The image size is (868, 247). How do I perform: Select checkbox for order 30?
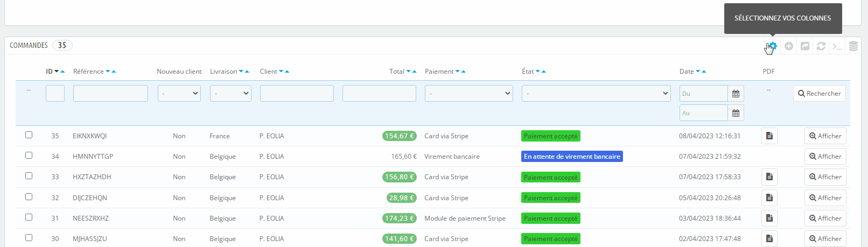click(x=29, y=238)
